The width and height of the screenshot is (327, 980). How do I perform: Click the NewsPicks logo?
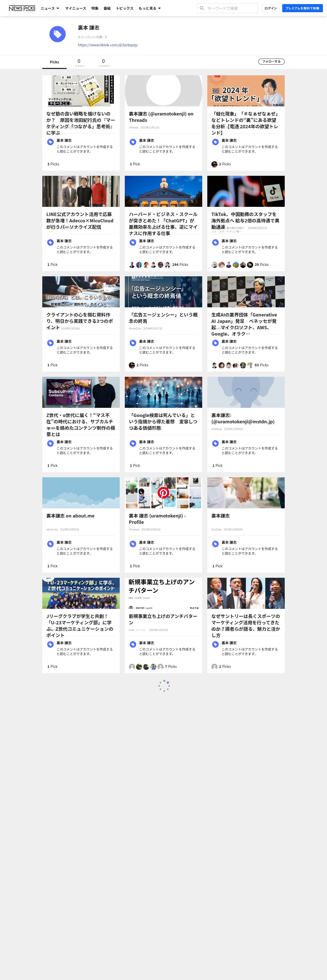point(22,8)
